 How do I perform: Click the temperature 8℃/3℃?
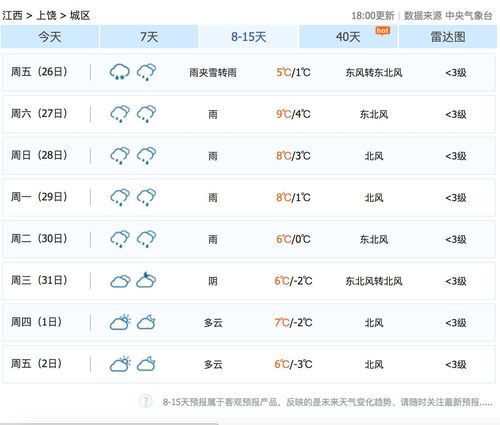point(293,156)
